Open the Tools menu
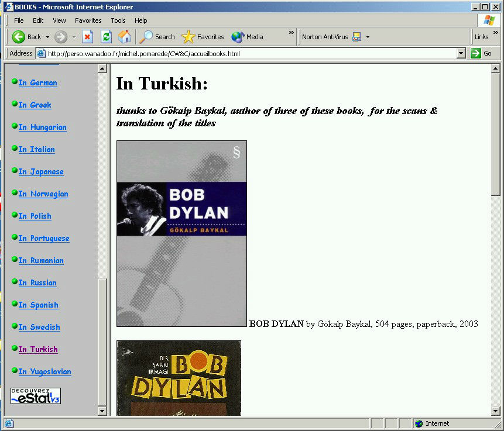The height and width of the screenshot is (431, 504). 118,20
